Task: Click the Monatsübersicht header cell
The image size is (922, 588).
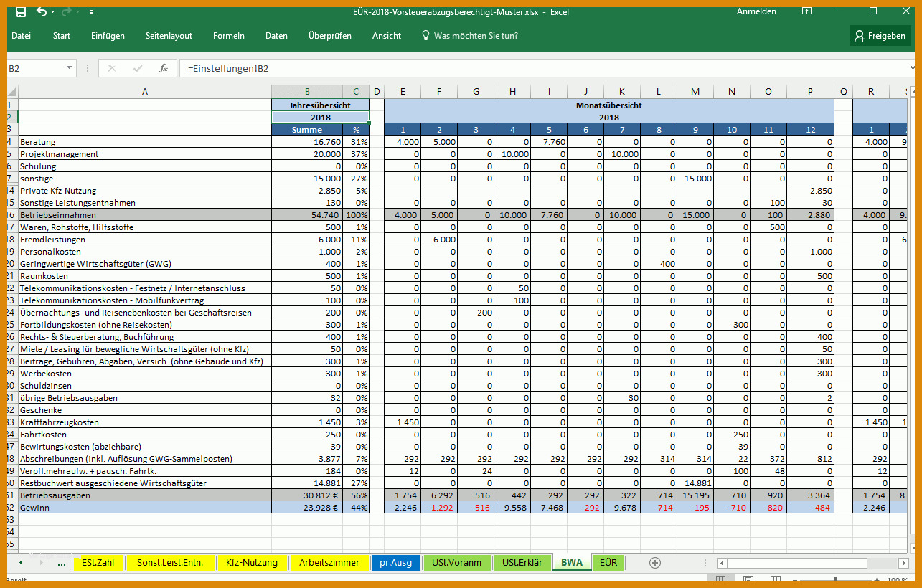Action: (609, 105)
